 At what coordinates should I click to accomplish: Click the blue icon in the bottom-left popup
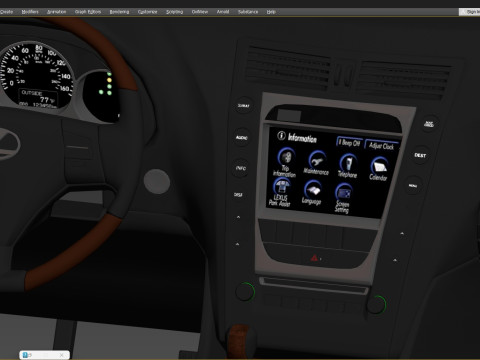click(x=25, y=355)
